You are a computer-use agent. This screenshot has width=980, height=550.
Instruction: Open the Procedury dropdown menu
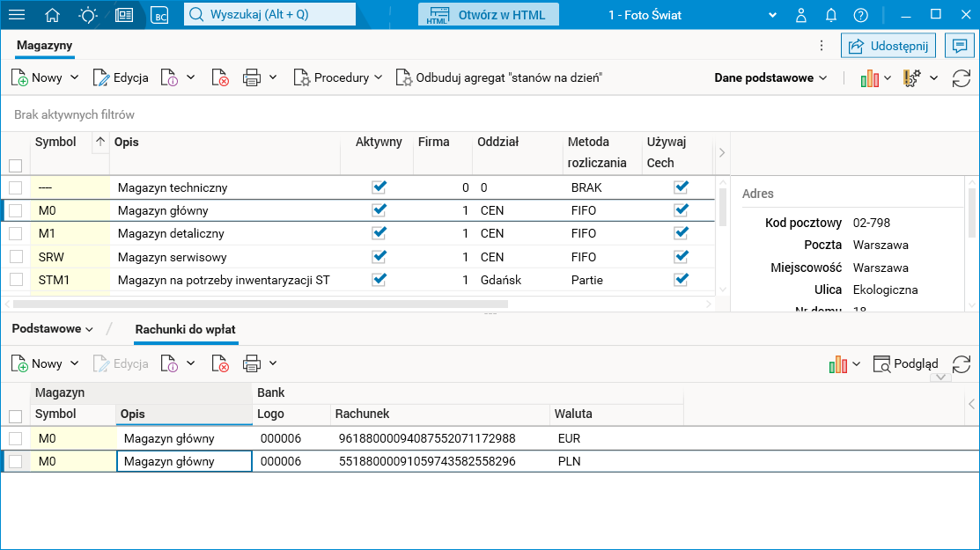tap(338, 77)
